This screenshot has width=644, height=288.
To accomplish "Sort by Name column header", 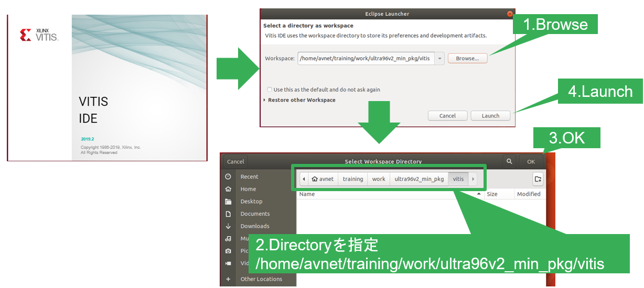I will tap(390, 194).
